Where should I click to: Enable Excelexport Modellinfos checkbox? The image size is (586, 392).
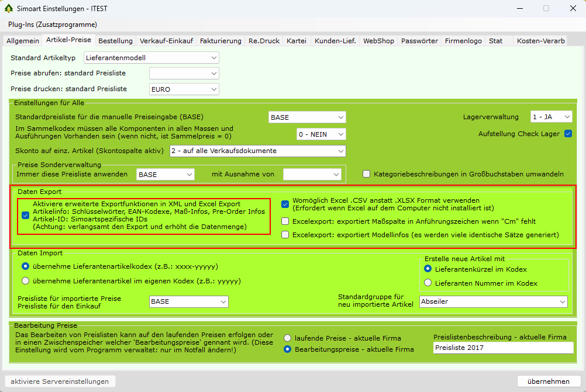click(x=285, y=235)
